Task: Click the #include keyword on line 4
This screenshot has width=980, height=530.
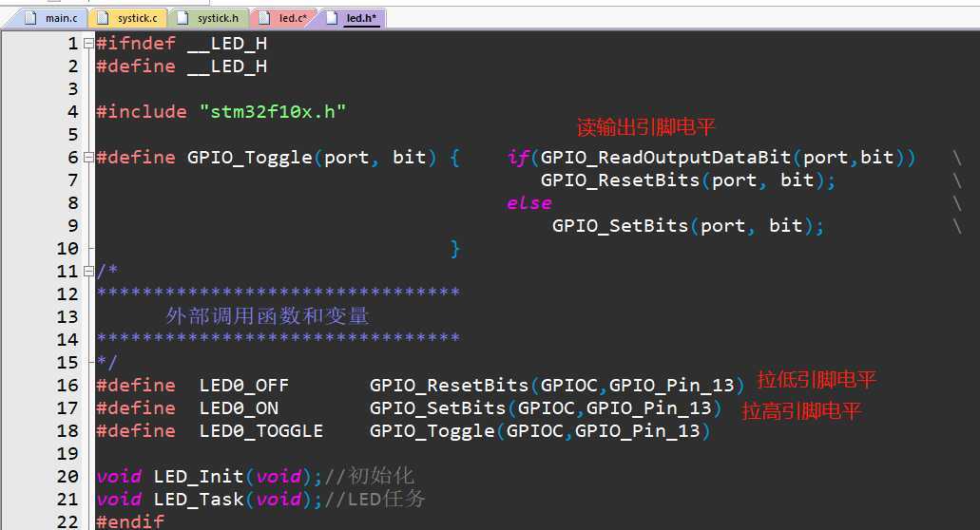Action: [x=142, y=112]
